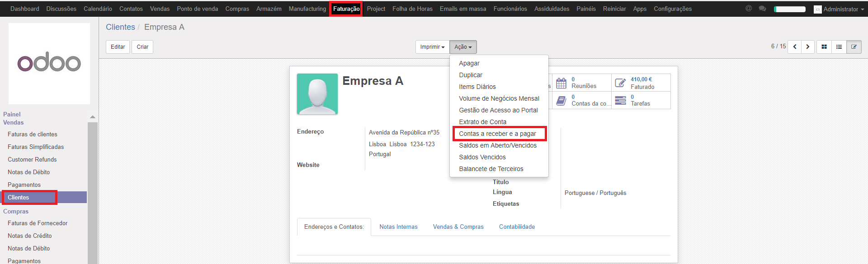This screenshot has height=264, width=868.
Task: Open the conversations chat bubble icon
Action: (x=762, y=9)
